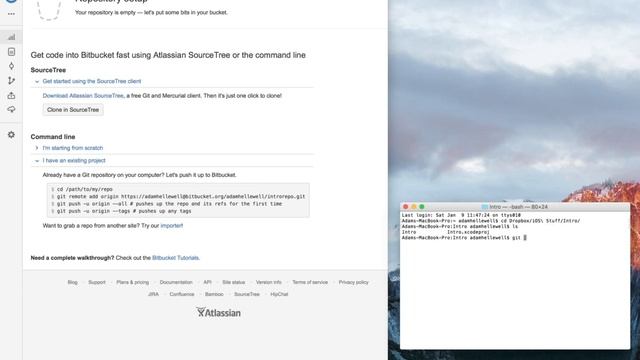The height and width of the screenshot is (360, 640).
Task: Open the Commits diamond sidebar icon
Action: pyautogui.click(x=11, y=66)
